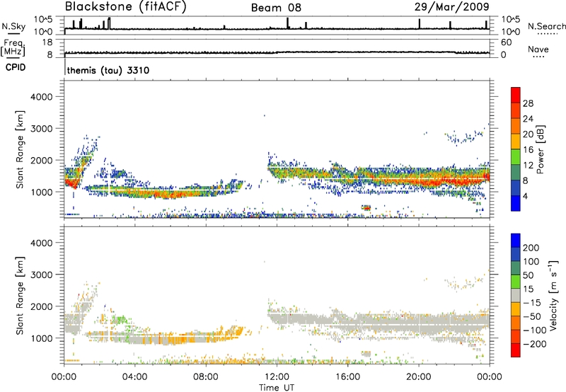Click the 4000 tick of the power panel
566x392 pixels.
point(41,97)
